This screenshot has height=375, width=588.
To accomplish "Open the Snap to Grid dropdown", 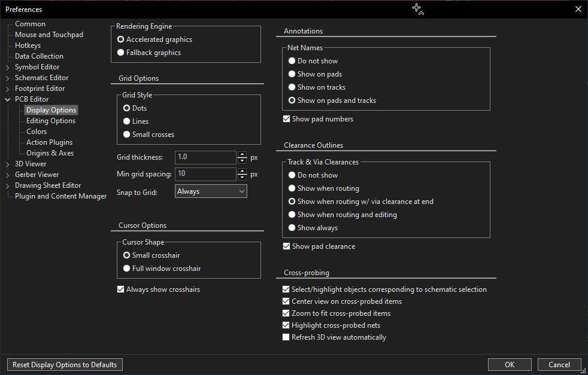I will [211, 191].
